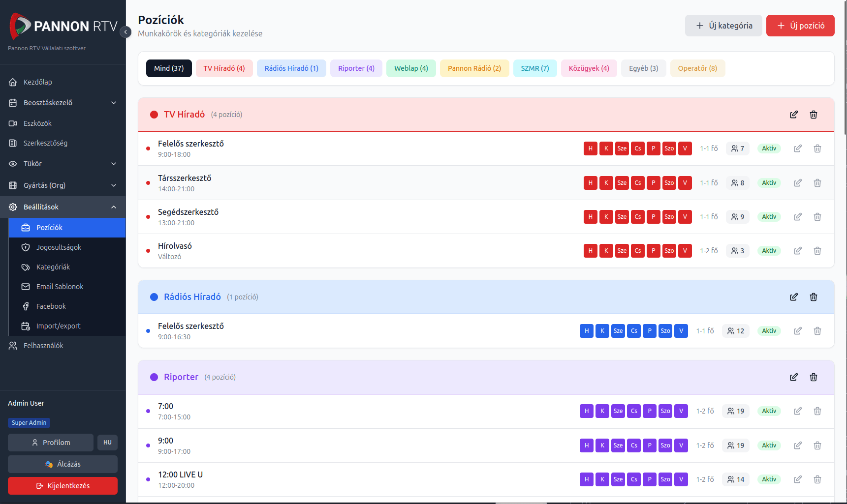Screen dimensions: 847x504
Task: Add a new position with Új pozíció
Action: pyautogui.click(x=800, y=26)
